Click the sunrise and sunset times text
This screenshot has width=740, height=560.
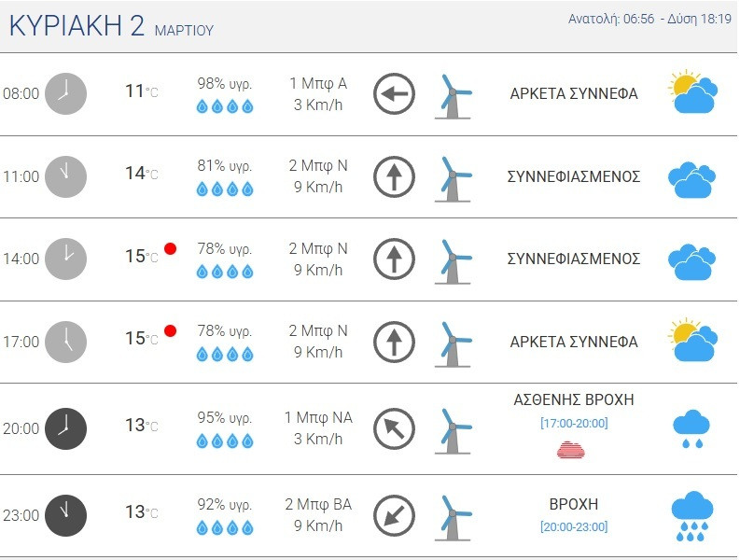click(x=649, y=20)
